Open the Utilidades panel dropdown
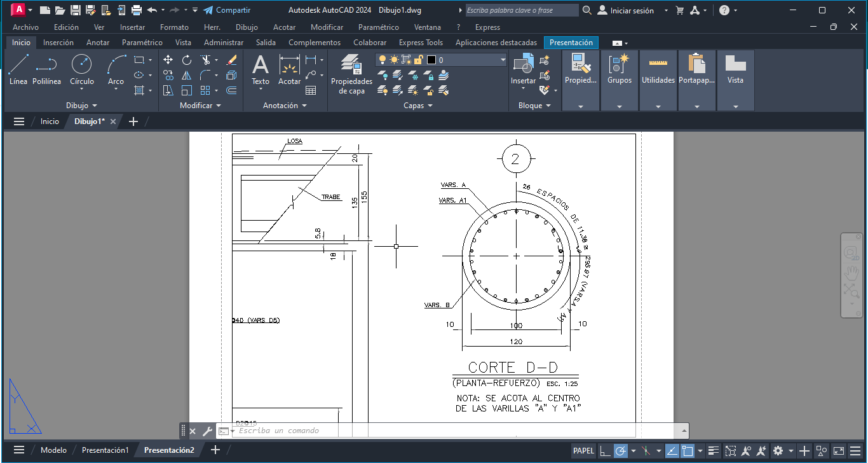The image size is (868, 463). (658, 107)
